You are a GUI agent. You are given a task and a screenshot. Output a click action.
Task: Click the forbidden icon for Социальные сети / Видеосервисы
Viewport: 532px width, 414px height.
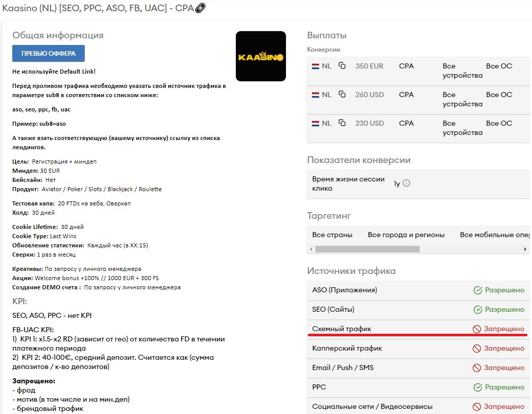tap(477, 406)
